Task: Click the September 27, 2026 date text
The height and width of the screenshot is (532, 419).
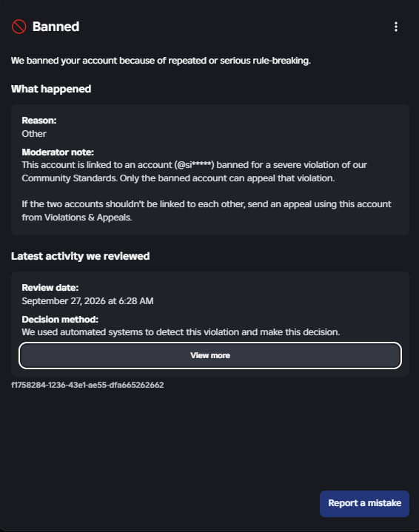Action: coord(87,301)
